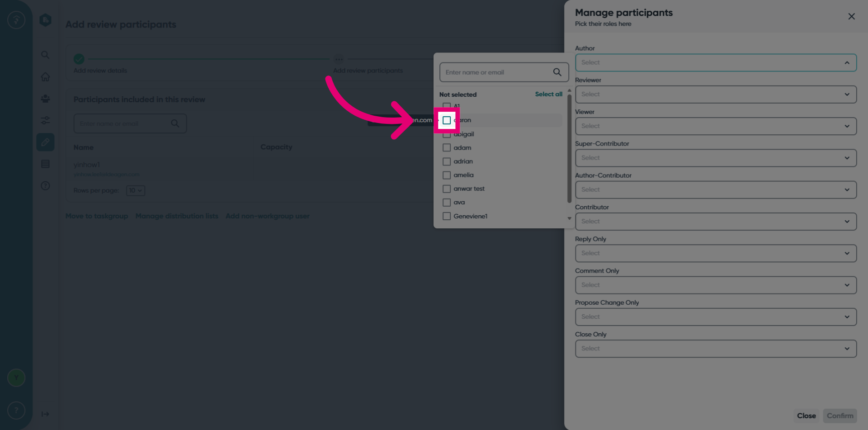Open the sidebar pencil edit icon
Viewport: 868px width, 430px height.
tap(45, 142)
